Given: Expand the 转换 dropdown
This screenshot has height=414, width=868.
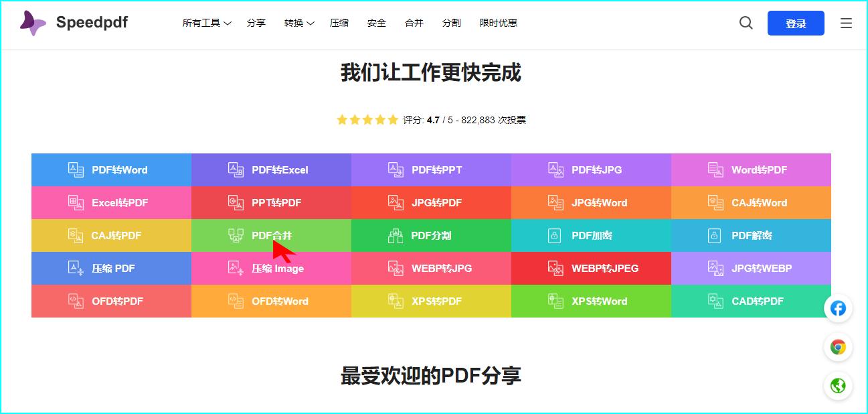Looking at the screenshot, I should [x=298, y=22].
